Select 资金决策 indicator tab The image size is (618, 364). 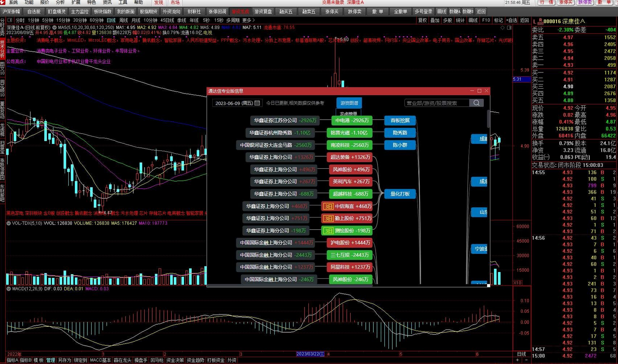[175, 360]
